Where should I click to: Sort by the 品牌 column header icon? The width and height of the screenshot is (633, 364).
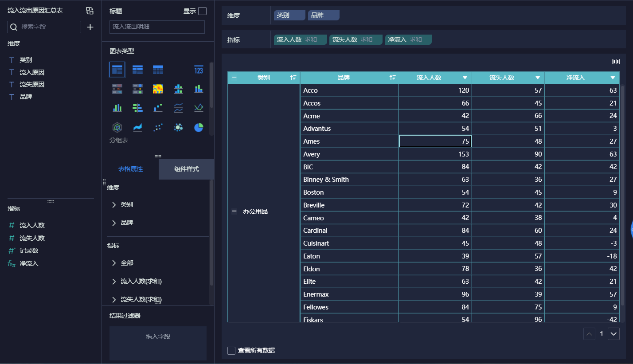392,78
